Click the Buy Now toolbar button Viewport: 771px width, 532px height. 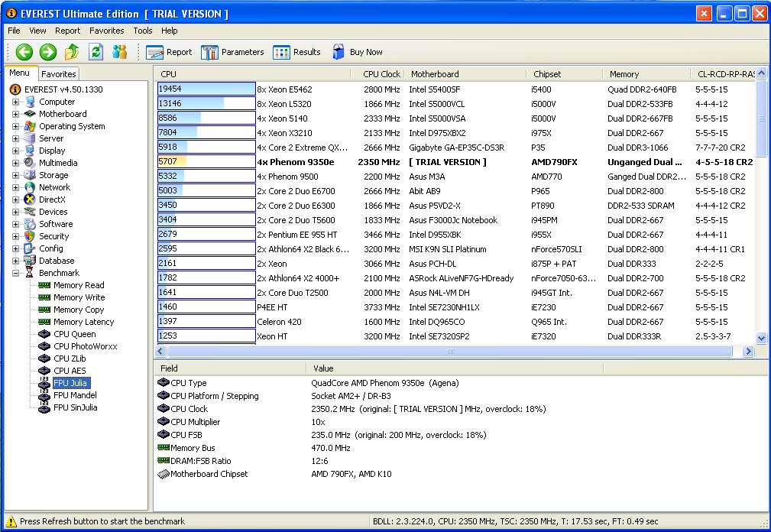[358, 52]
